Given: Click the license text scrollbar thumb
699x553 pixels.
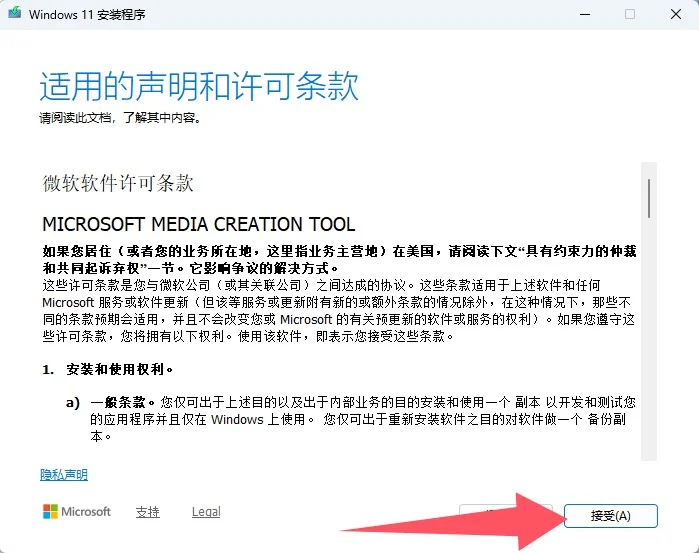Looking at the screenshot, I should 649,198.
